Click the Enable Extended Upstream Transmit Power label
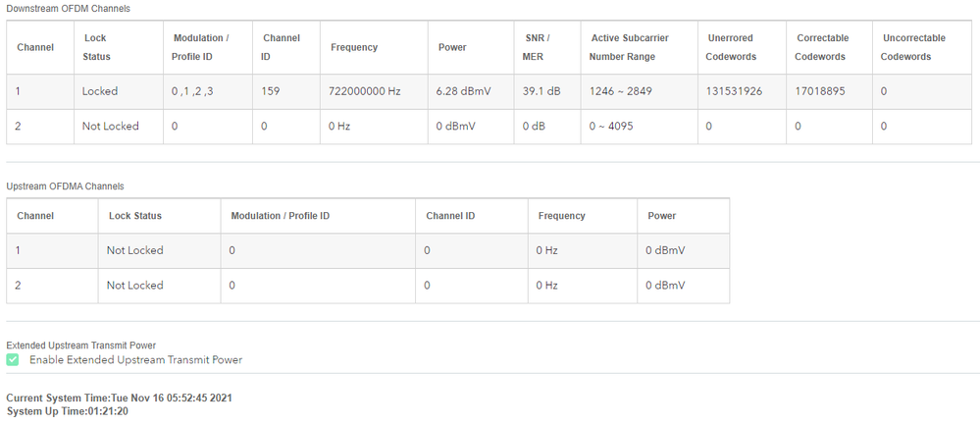980x425 pixels. click(135, 360)
